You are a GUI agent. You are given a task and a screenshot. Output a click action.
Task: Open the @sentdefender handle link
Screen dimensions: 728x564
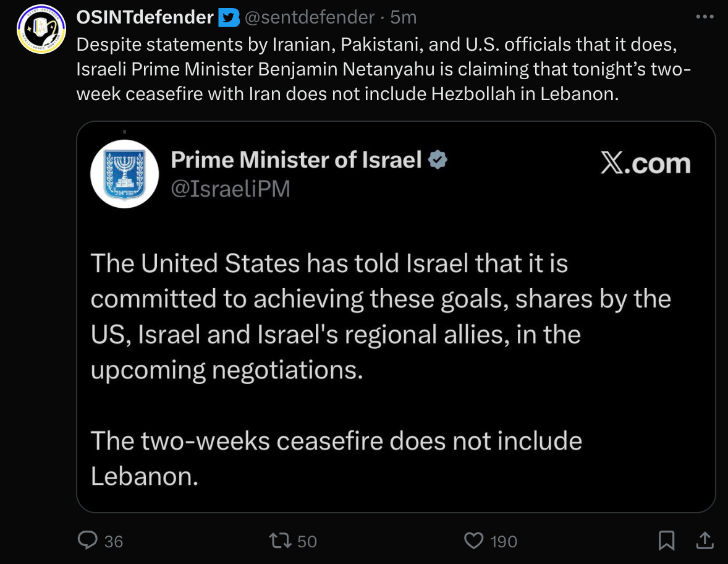309,18
